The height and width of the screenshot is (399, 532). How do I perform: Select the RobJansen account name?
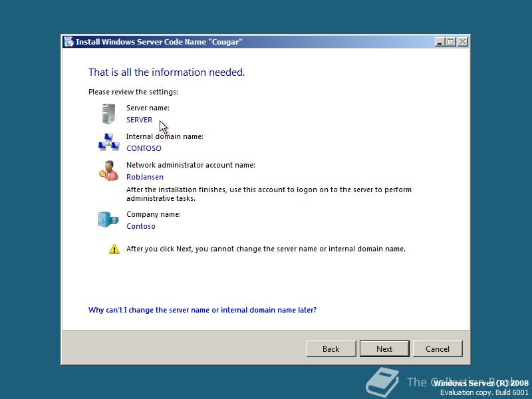coord(145,177)
